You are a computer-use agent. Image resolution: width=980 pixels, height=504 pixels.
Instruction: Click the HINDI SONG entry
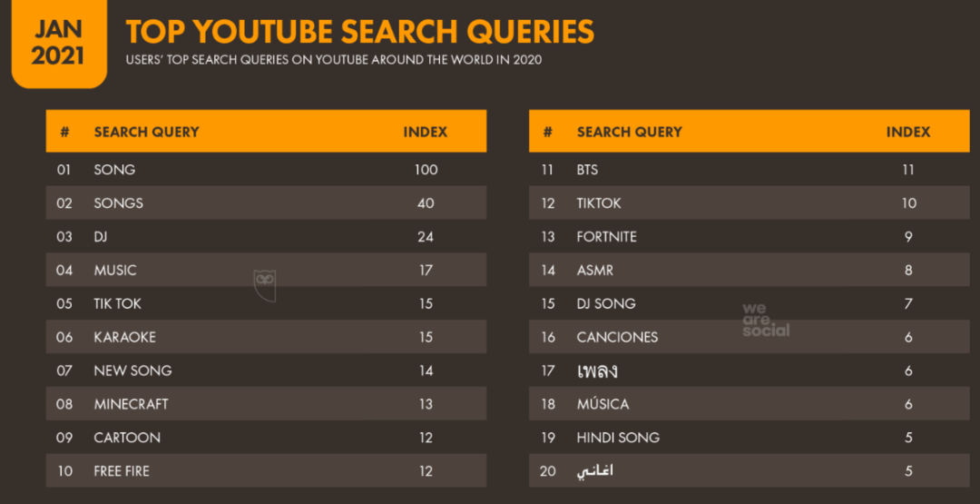pos(618,438)
